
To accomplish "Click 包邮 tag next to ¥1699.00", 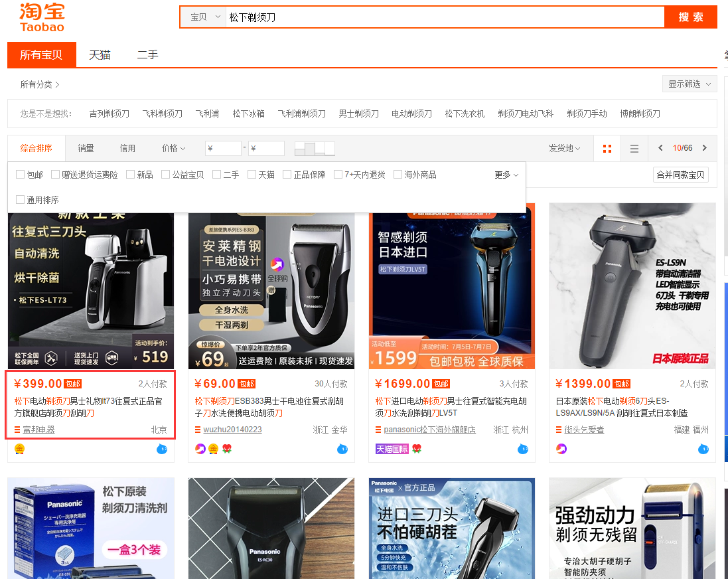I will tap(441, 384).
